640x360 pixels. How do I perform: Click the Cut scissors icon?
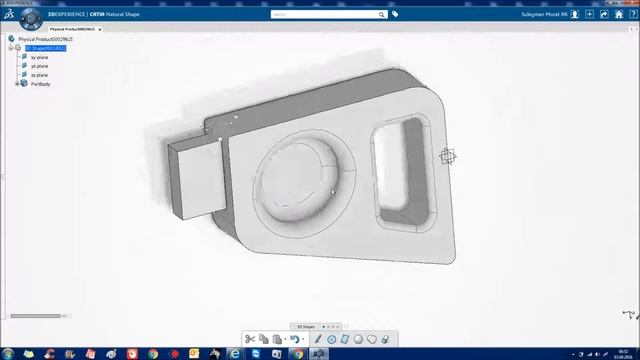tap(250, 339)
